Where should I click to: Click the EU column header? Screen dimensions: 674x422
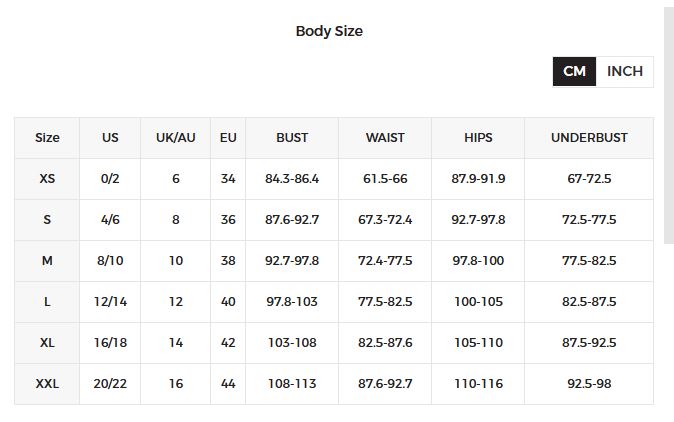click(228, 138)
